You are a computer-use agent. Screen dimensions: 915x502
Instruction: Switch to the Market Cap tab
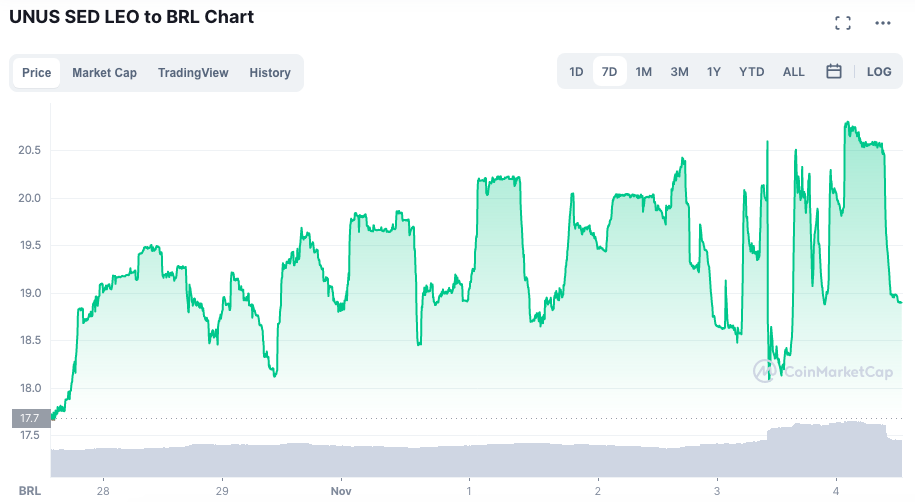click(104, 73)
